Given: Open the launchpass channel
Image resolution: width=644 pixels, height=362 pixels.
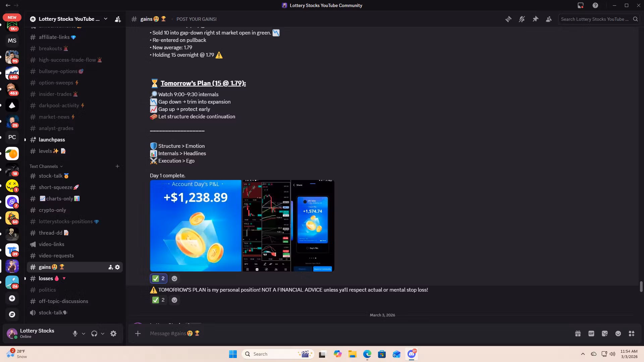Looking at the screenshot, I should (x=74, y=140).
